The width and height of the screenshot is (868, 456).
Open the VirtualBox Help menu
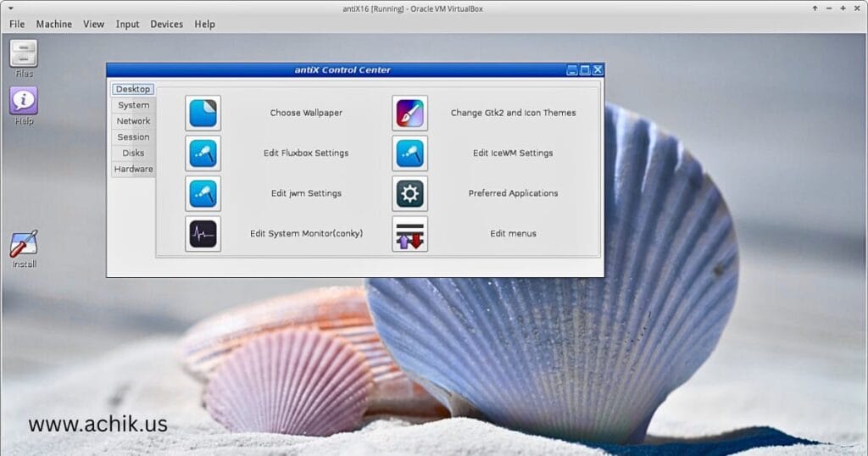[x=205, y=25]
